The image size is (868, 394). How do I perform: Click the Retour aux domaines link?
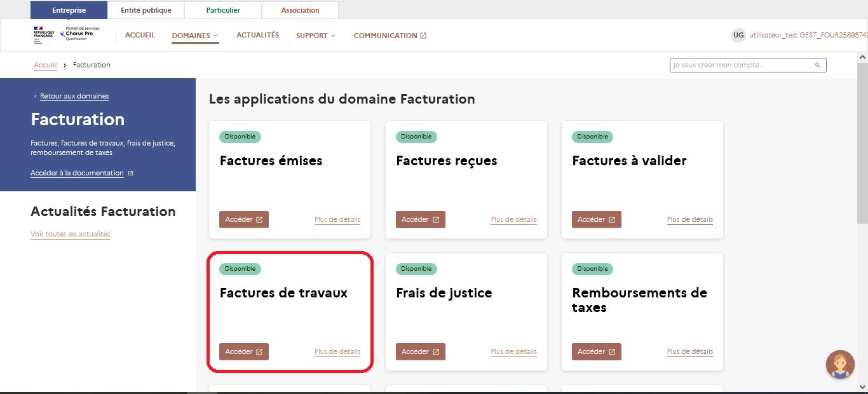pos(74,95)
